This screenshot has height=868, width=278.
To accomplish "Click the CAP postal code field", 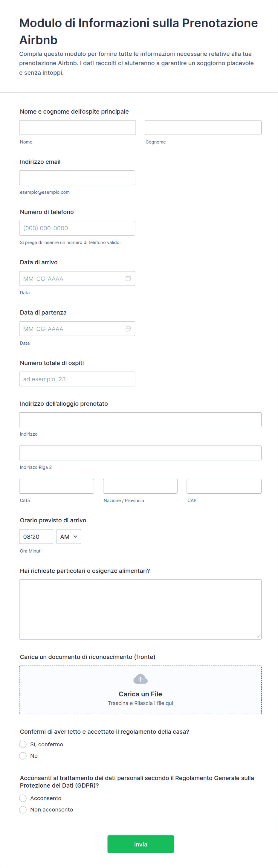I will click(x=224, y=486).
